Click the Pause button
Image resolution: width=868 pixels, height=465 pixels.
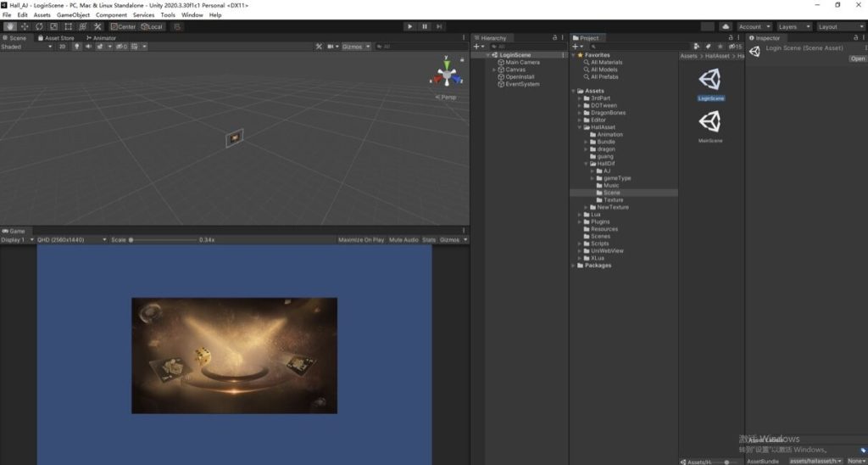pos(425,26)
